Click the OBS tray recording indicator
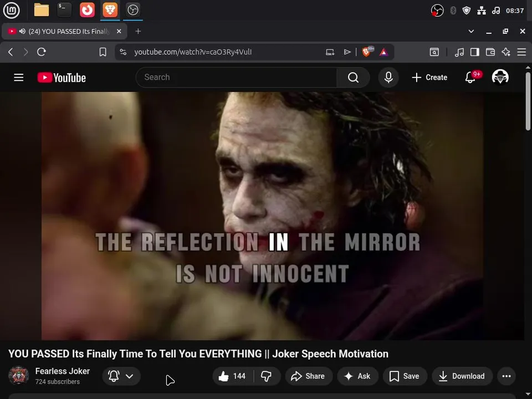This screenshot has width=532, height=399. [x=437, y=11]
